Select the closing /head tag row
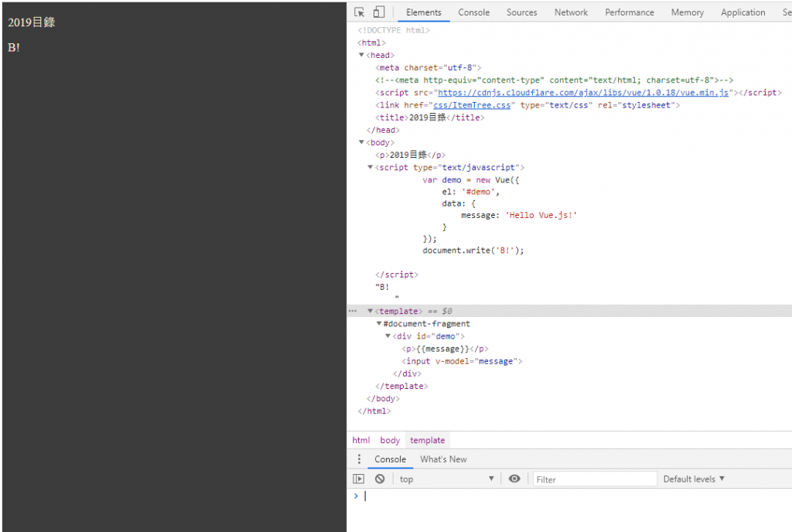Image resolution: width=792 pixels, height=532 pixels. pyautogui.click(x=383, y=130)
